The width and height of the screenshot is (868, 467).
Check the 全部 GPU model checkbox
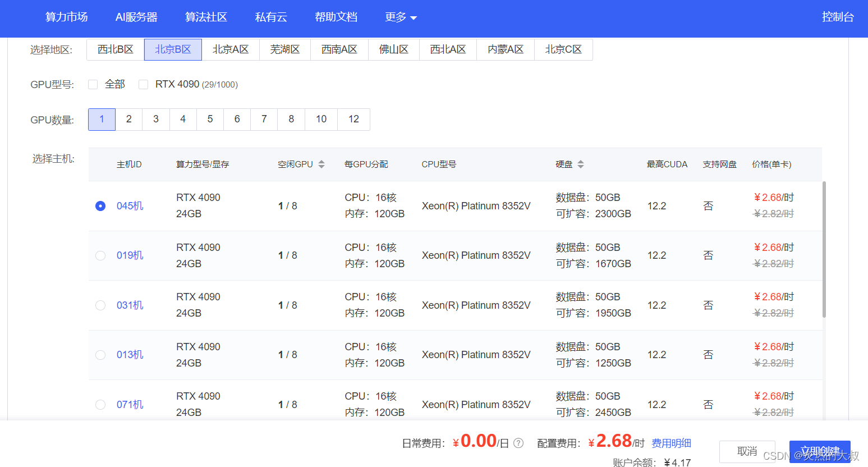tap(93, 84)
